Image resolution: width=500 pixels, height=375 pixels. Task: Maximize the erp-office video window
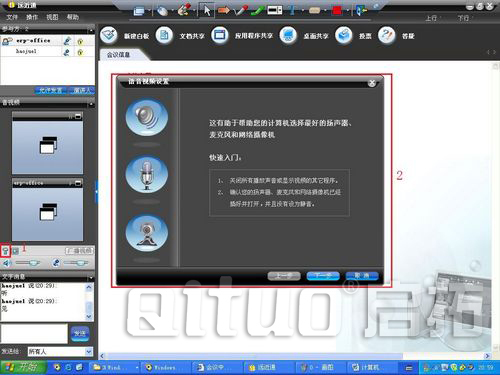(x=78, y=183)
